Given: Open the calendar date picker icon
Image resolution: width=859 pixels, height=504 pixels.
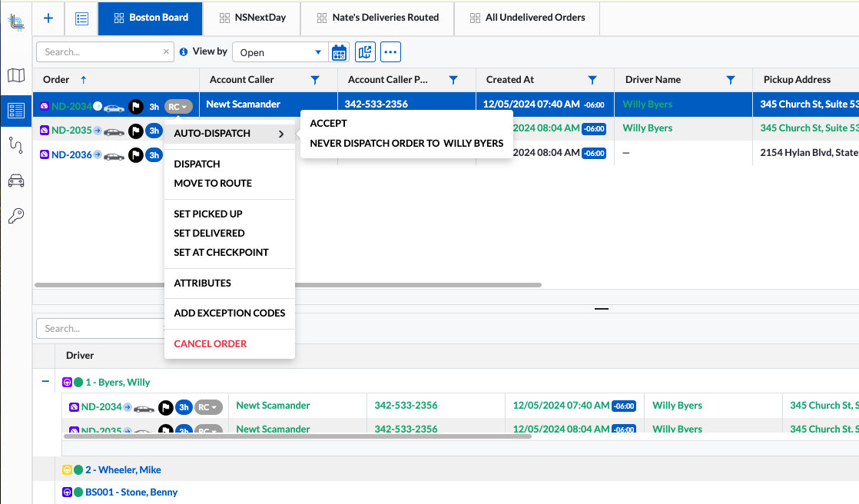Looking at the screenshot, I should [x=339, y=52].
